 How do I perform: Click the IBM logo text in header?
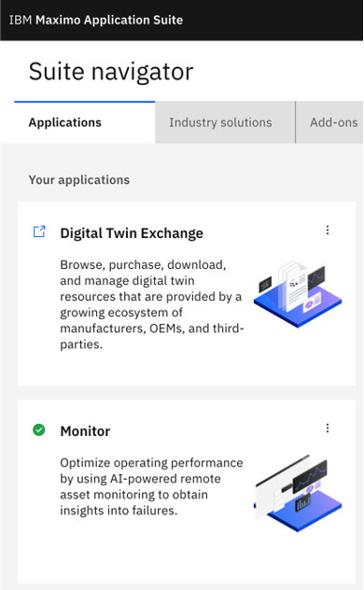[21, 20]
